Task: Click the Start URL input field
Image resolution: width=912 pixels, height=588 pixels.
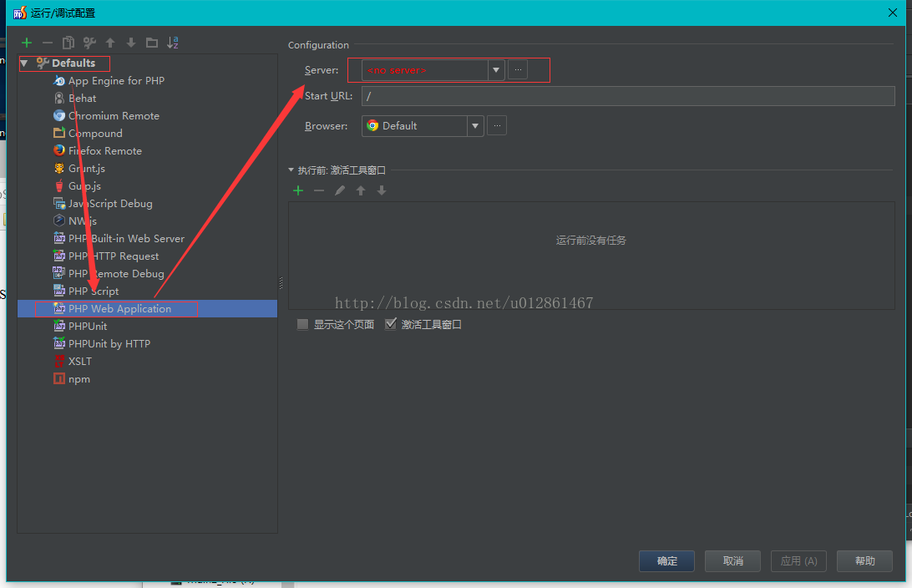Action: 626,96
